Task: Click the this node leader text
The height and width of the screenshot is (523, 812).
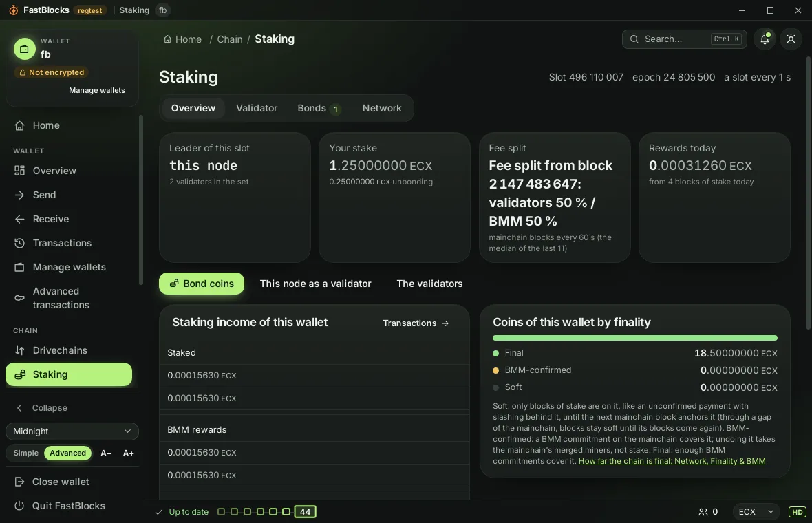Action: pyautogui.click(x=204, y=166)
